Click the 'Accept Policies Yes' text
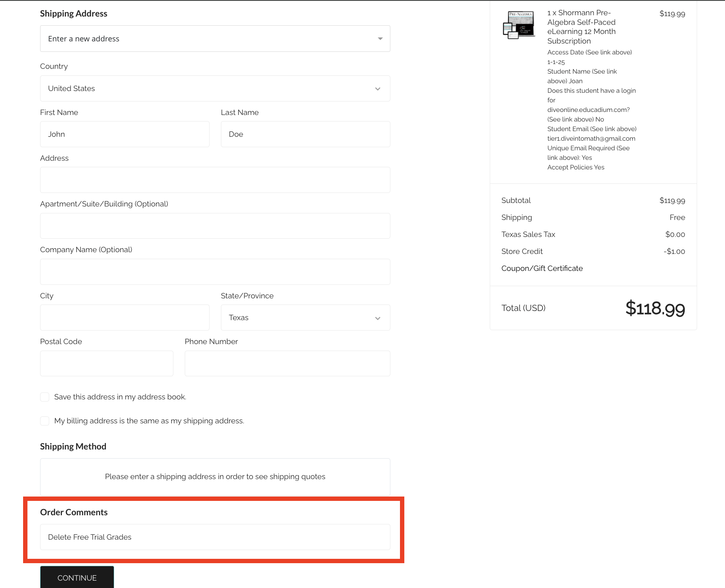The width and height of the screenshot is (725, 588). click(576, 167)
